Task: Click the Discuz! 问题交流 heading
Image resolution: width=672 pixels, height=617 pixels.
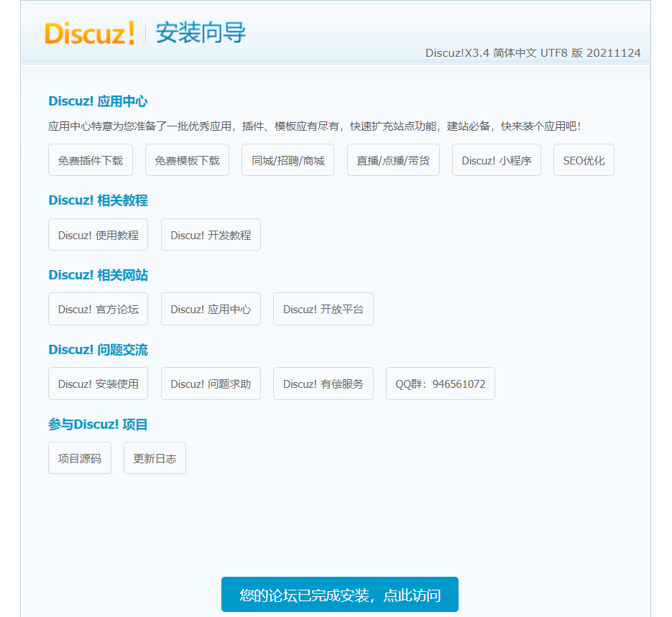Action: pos(98,350)
